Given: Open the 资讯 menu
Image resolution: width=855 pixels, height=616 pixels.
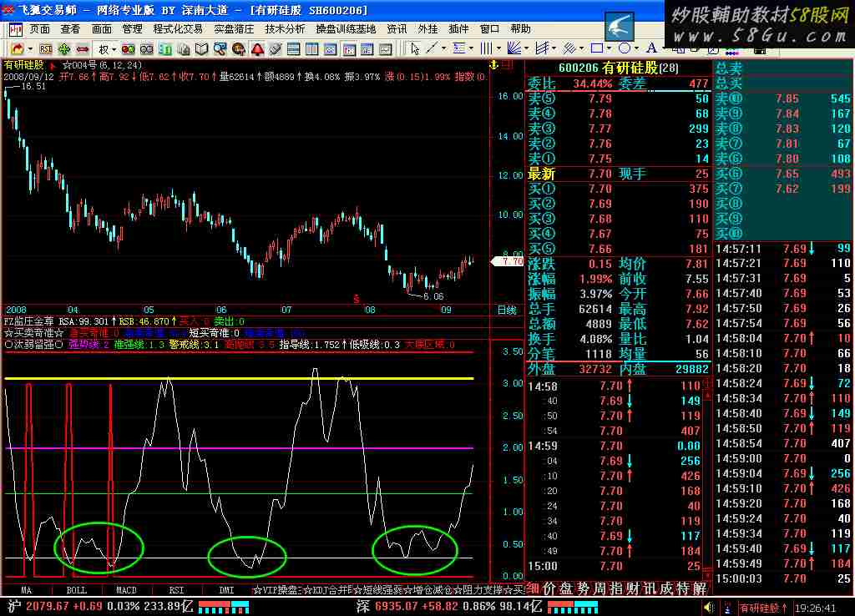Looking at the screenshot, I should [x=397, y=29].
